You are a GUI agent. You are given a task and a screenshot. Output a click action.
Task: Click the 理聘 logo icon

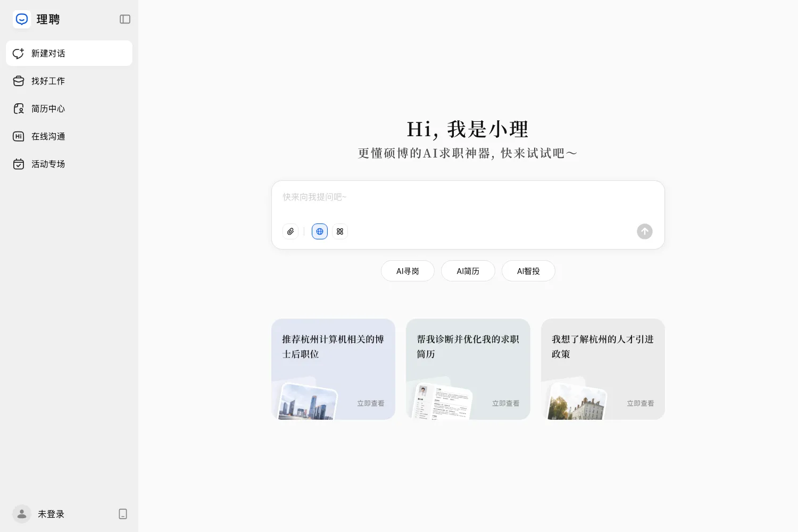(22, 19)
